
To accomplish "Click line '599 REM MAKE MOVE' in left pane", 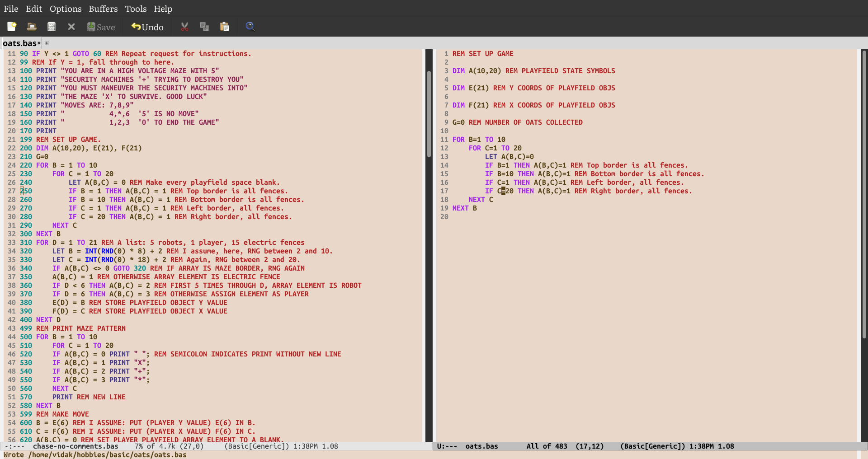I will (54, 414).
